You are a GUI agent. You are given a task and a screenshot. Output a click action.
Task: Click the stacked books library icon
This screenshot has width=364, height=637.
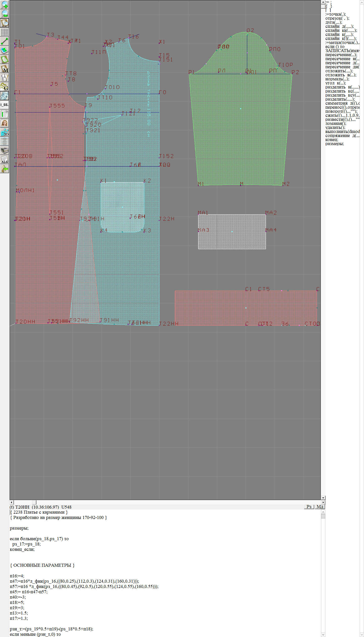click(x=5, y=151)
